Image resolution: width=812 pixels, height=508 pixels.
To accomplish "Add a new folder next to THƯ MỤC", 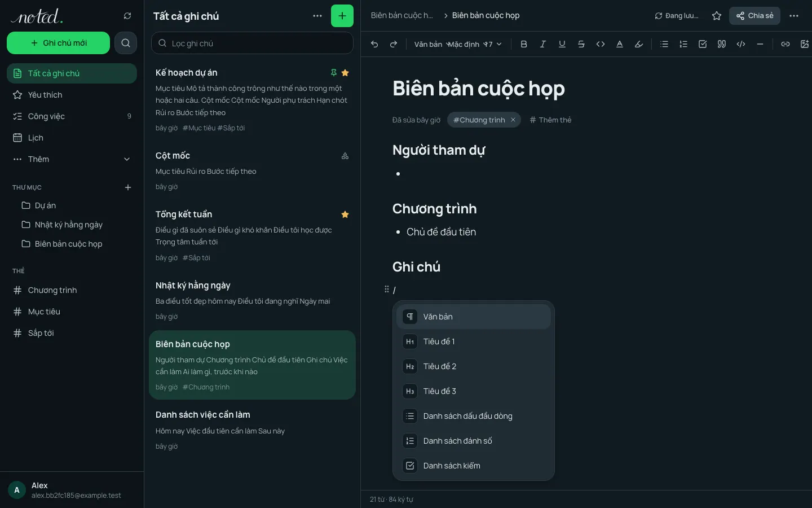I will [x=128, y=187].
